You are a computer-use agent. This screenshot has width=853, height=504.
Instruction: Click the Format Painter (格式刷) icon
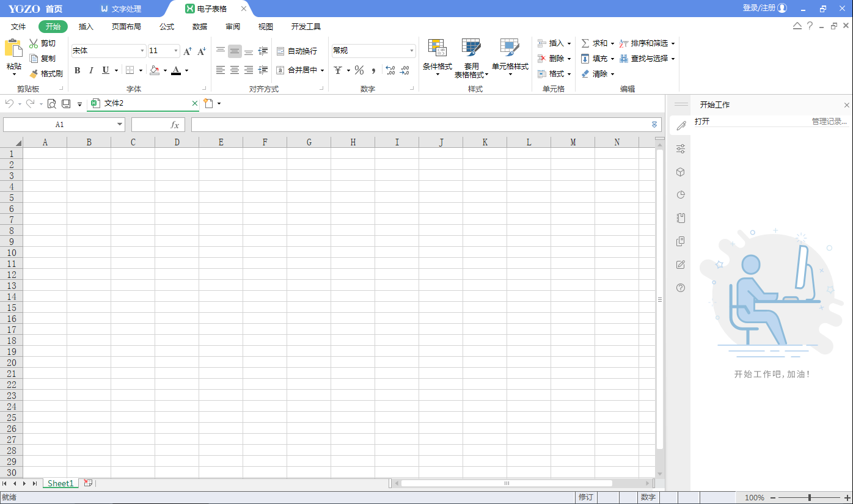[x=34, y=73]
